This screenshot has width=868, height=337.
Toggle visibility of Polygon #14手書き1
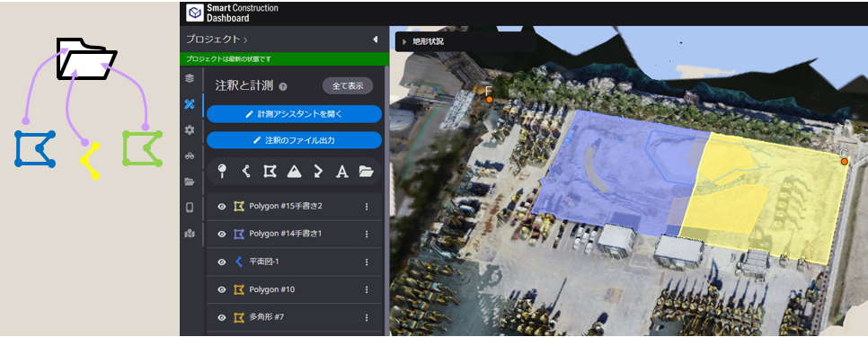pyautogui.click(x=222, y=234)
